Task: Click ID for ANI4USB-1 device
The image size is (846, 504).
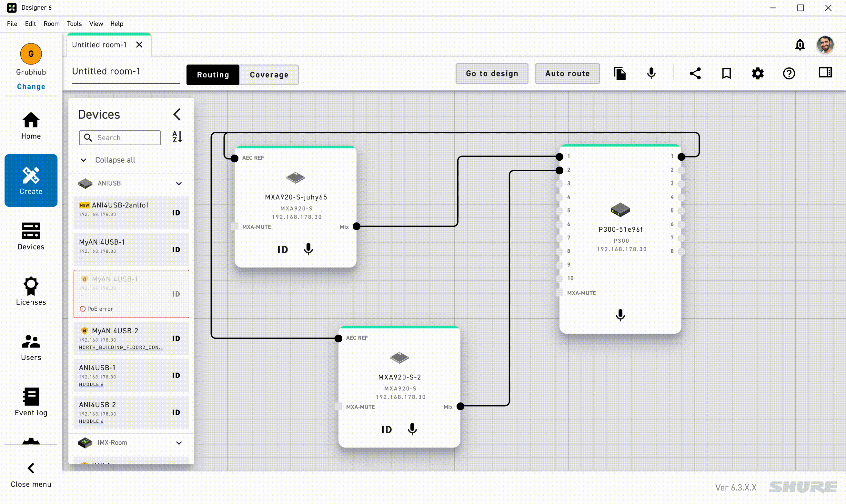Action: pyautogui.click(x=176, y=375)
